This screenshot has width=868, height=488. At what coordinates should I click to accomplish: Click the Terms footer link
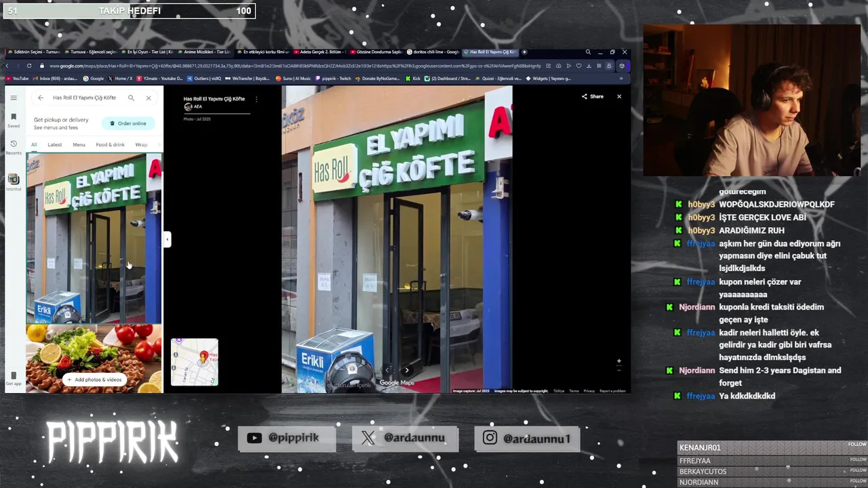click(574, 391)
